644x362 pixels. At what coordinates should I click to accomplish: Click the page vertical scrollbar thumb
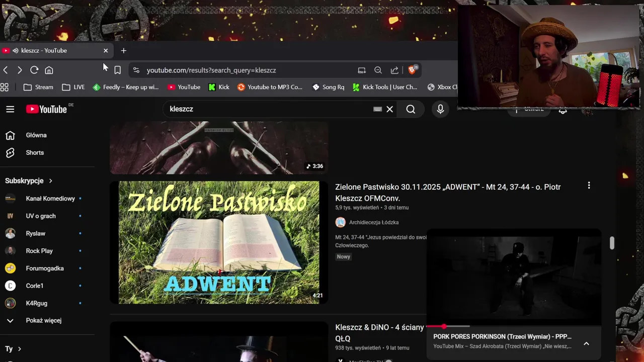612,243
